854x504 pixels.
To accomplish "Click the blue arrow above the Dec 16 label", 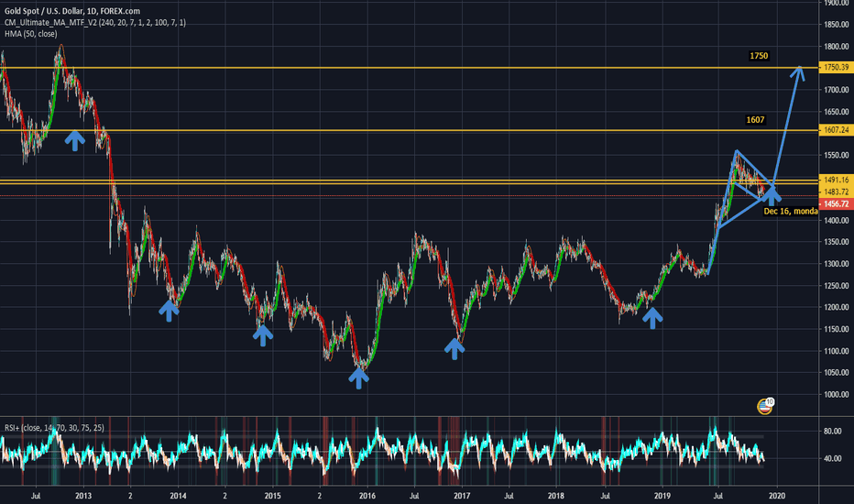I will [x=774, y=193].
